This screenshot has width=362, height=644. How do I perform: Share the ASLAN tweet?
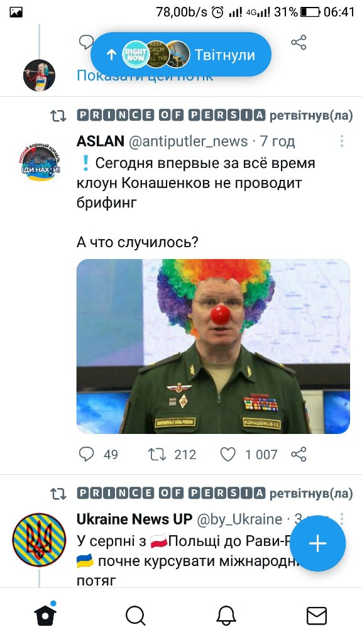click(x=299, y=454)
